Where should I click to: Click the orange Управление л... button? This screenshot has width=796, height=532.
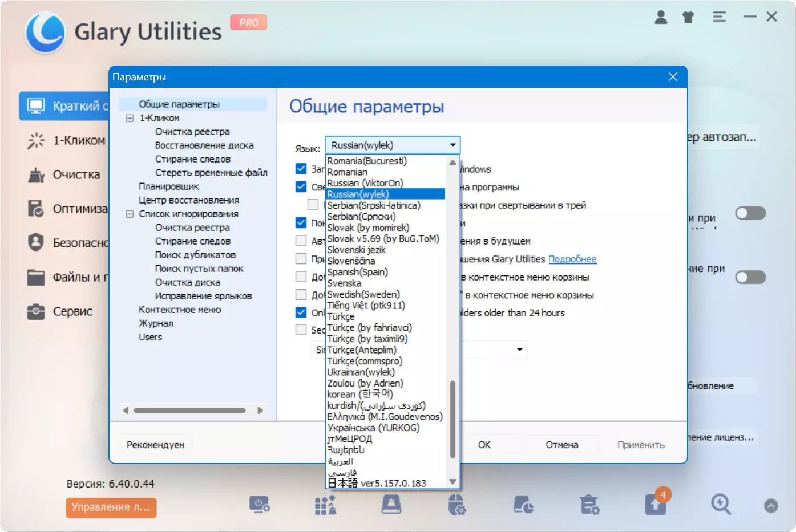[x=111, y=507]
